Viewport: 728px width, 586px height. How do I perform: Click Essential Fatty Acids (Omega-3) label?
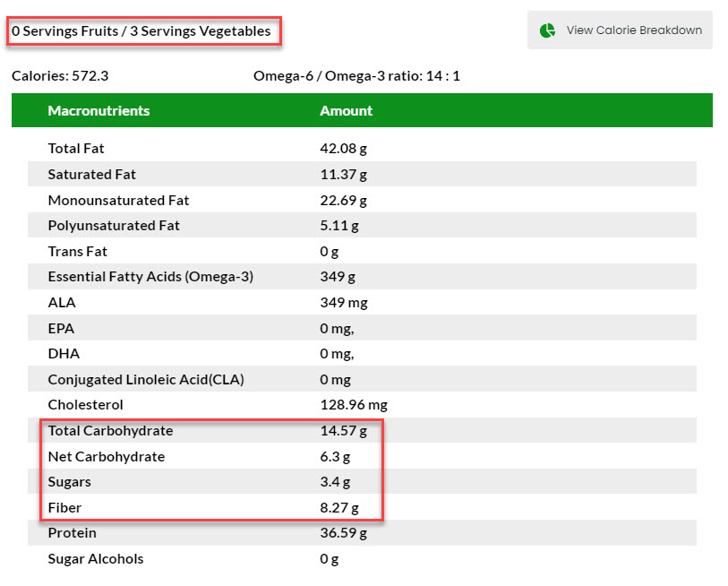click(x=150, y=277)
